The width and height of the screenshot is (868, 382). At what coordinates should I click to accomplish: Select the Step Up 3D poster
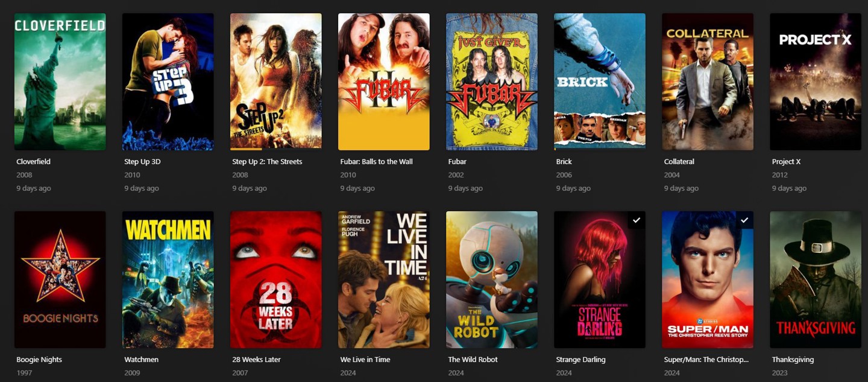pos(168,81)
